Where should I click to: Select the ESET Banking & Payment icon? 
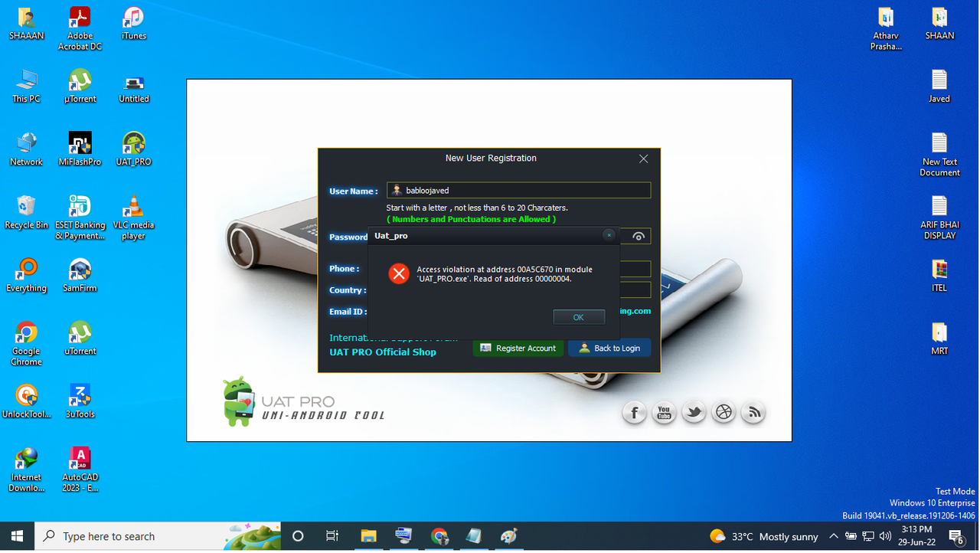(80, 218)
